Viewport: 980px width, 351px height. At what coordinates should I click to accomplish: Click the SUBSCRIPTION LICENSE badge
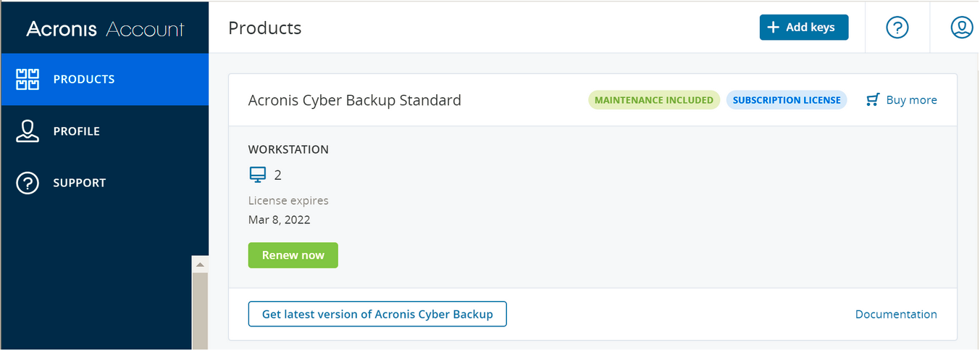pos(787,100)
